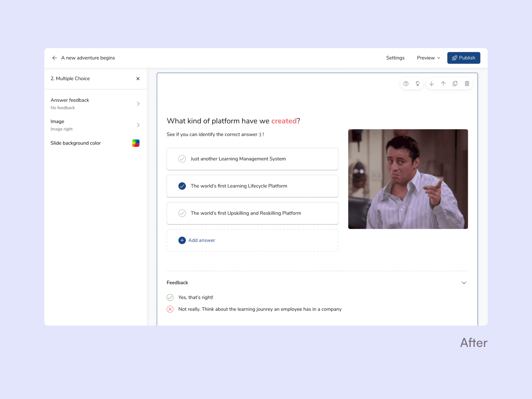
Task: Click the slide image thumbnail
Action: (x=408, y=179)
